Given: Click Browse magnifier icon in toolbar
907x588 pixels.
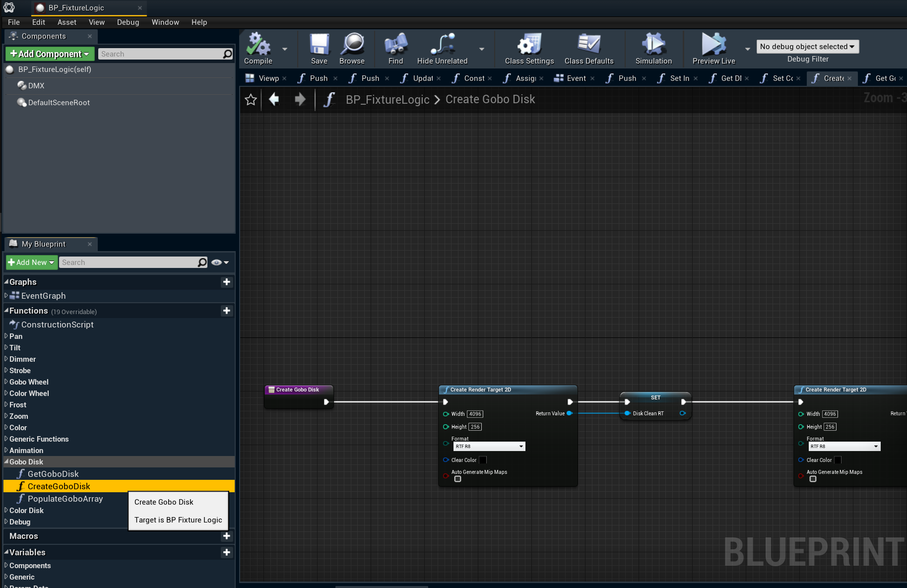Looking at the screenshot, I should (x=352, y=45).
